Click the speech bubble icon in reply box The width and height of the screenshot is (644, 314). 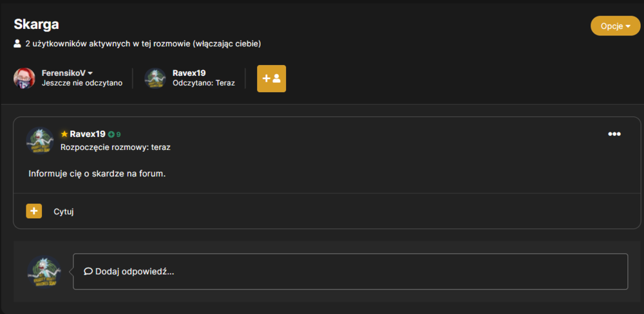click(88, 272)
